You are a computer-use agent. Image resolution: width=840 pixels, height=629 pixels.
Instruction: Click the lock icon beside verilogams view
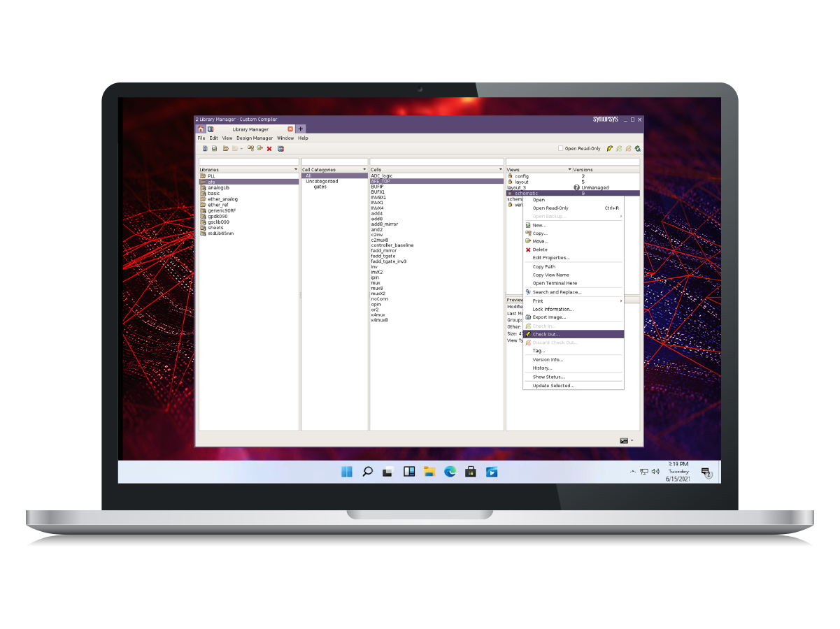coord(510,203)
